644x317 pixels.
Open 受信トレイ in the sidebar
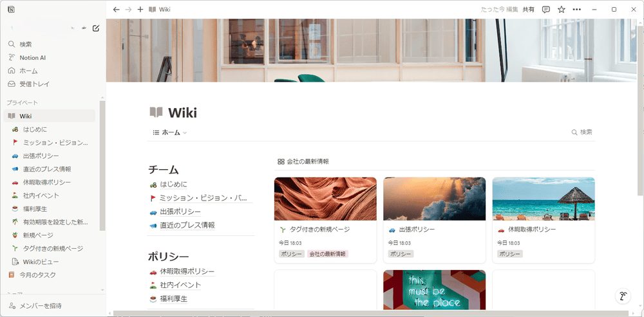pos(34,84)
